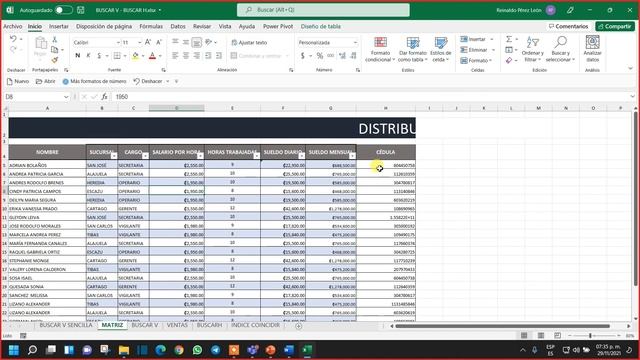Click the Name Box D8
640x360 pixels.
33,97
